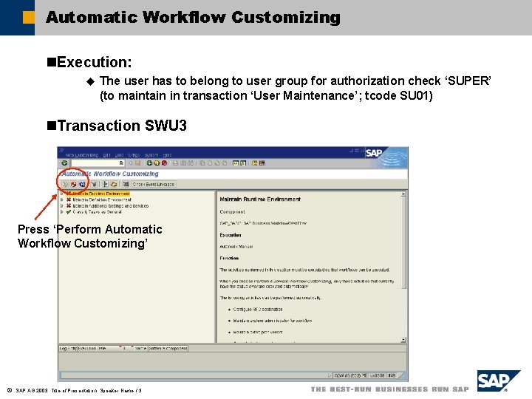Click the Create New Session icon
Viewport: 532px width, 399px height.
pos(236,163)
